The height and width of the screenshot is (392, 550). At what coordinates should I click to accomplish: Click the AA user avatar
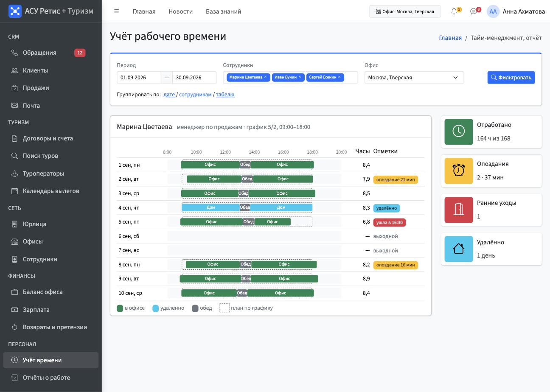[493, 11]
